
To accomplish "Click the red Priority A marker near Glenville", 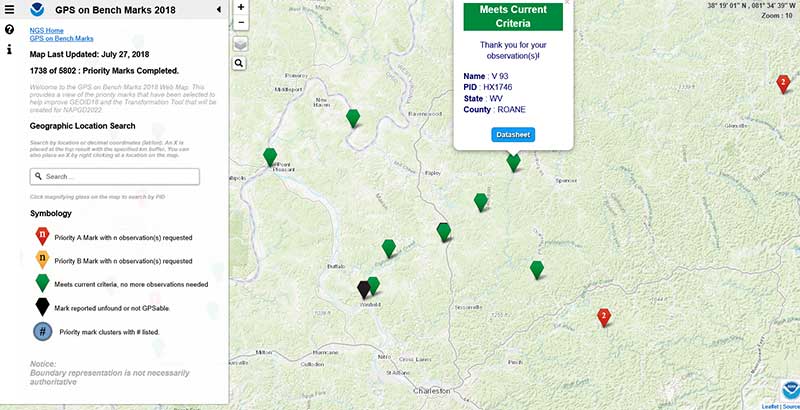I will [x=783, y=83].
